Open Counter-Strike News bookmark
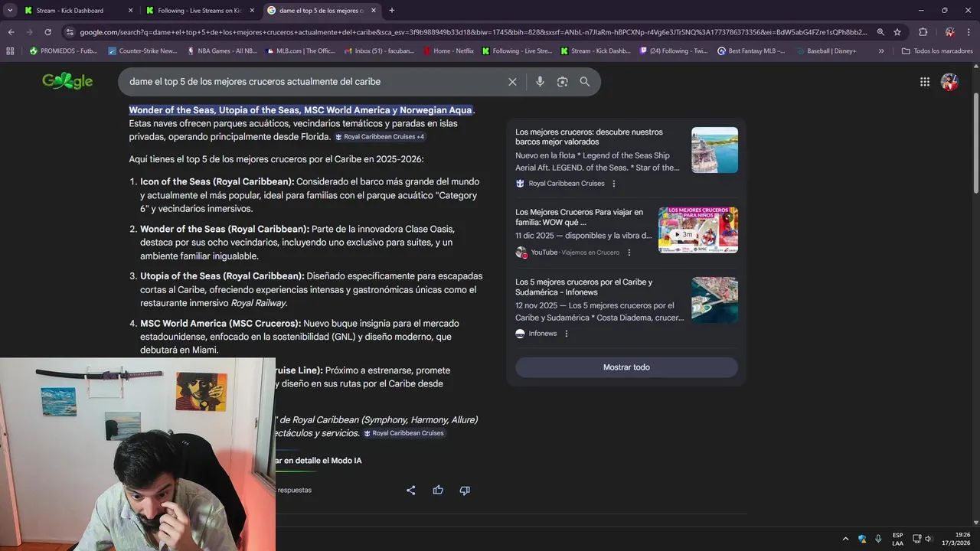 (x=143, y=51)
